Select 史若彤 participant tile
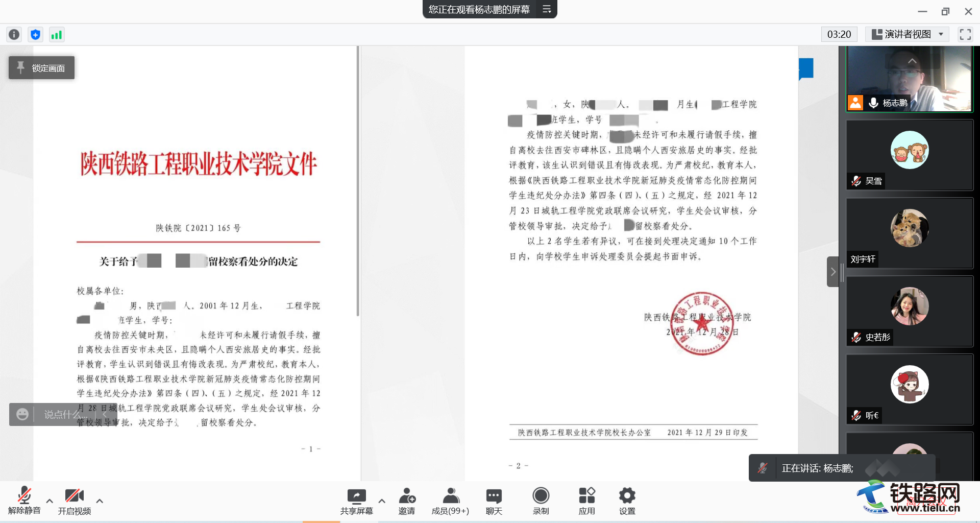 click(x=910, y=312)
